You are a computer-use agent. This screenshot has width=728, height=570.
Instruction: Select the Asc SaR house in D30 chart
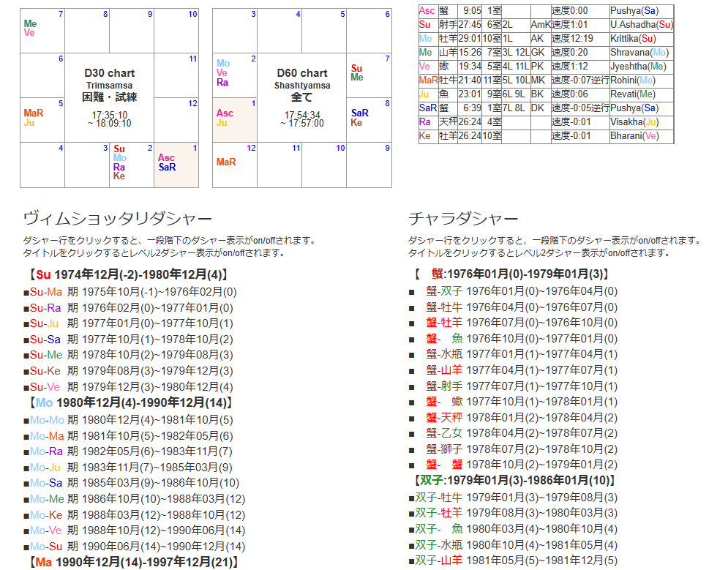(176, 165)
